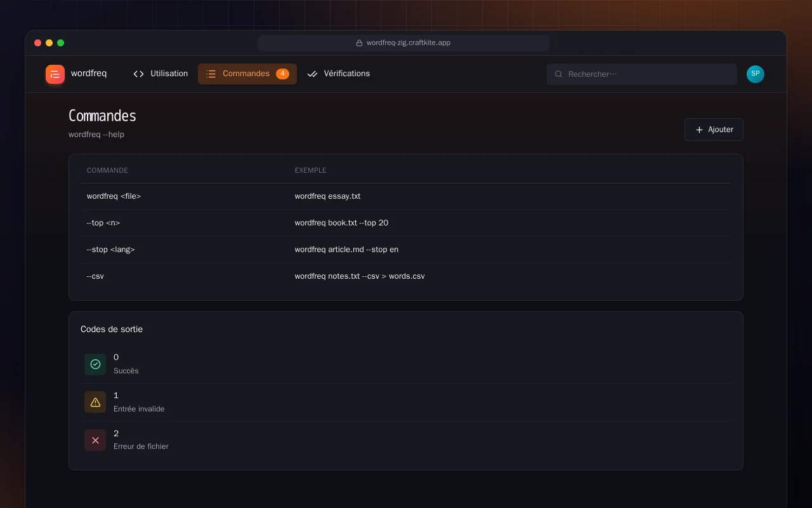Image resolution: width=812 pixels, height=508 pixels.
Task: Click the Commandes badge showing 4
Action: click(x=282, y=74)
